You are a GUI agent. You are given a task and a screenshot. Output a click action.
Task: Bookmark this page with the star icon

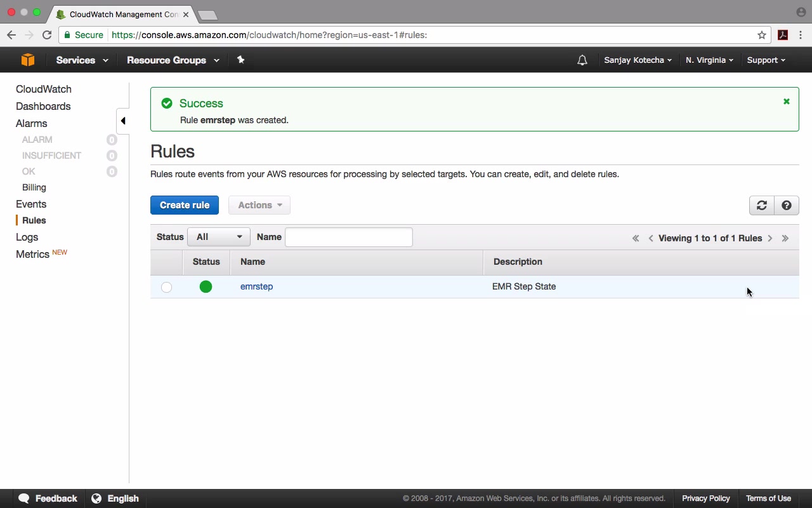coord(762,35)
